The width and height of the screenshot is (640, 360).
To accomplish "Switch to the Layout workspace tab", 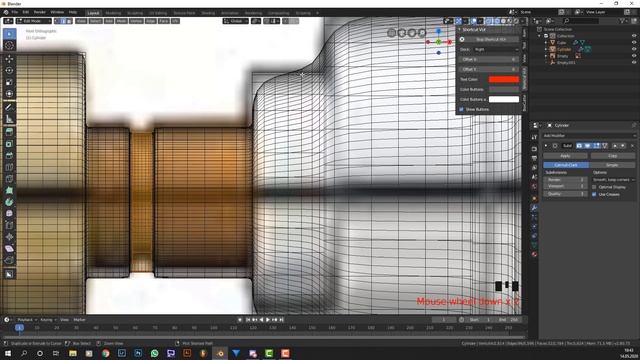I will tap(93, 13).
